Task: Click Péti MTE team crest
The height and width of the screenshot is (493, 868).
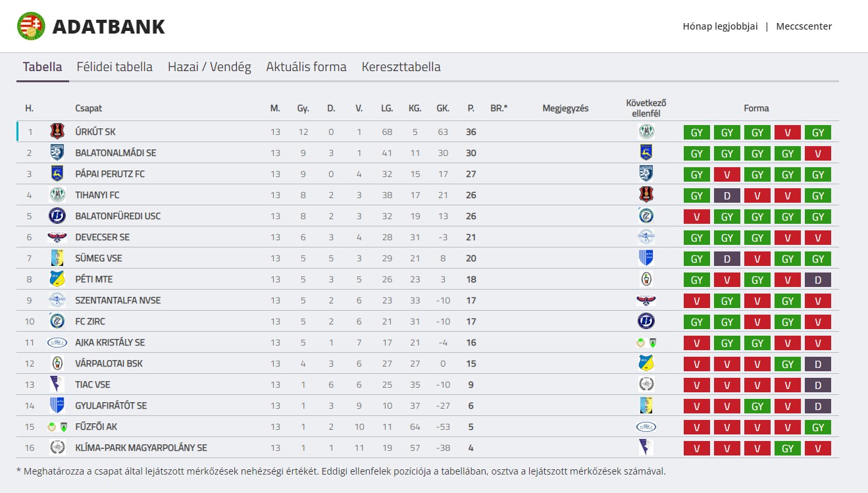Action: point(57,279)
